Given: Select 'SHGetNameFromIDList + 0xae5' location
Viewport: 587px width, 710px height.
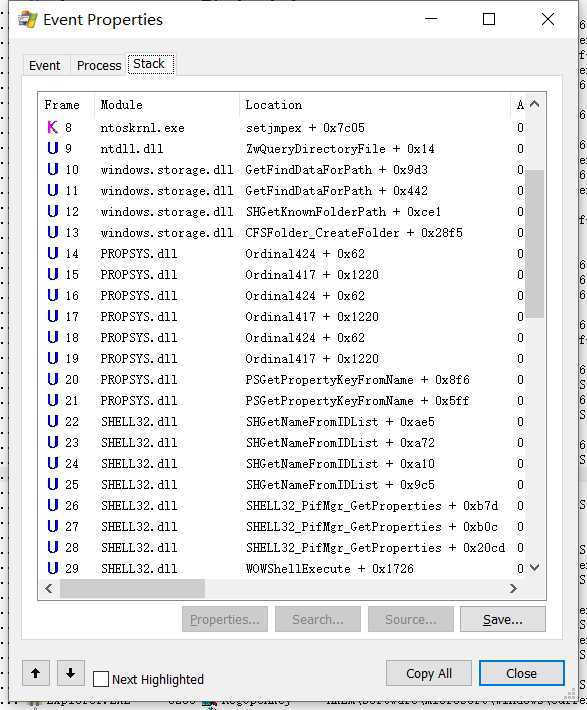Looking at the screenshot, I should 340,422.
